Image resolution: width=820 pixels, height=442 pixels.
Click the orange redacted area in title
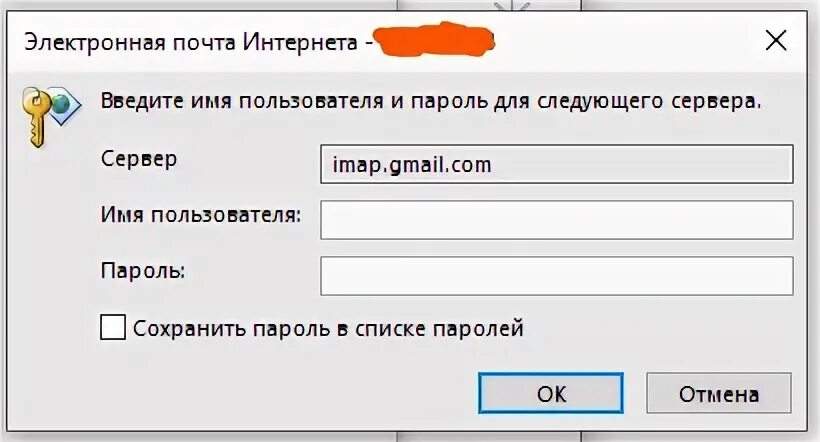pos(435,40)
